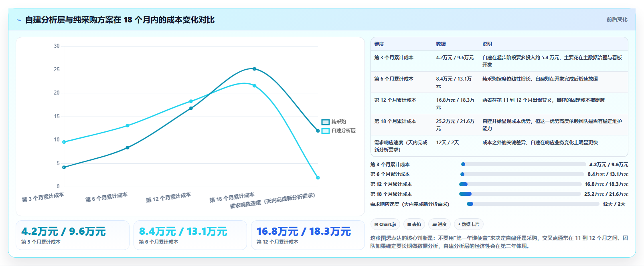The height and width of the screenshot is (266, 644).
Task: Click table cell 25.2万元 / 21.6万元
Action: tap(455, 125)
